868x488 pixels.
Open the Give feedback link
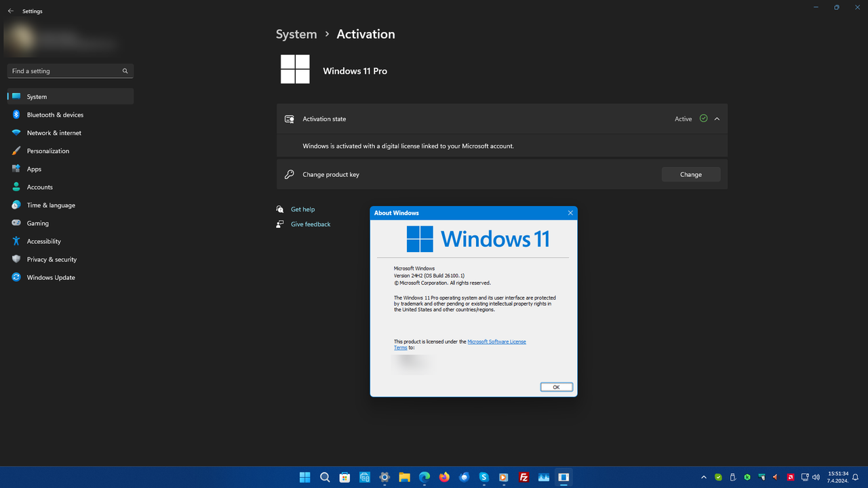point(311,224)
